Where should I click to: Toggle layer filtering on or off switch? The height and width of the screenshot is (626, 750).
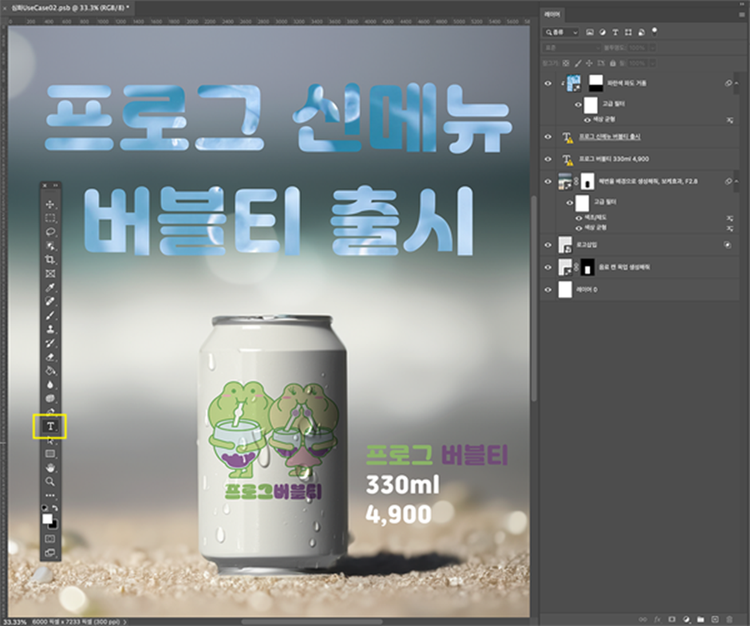tap(654, 32)
